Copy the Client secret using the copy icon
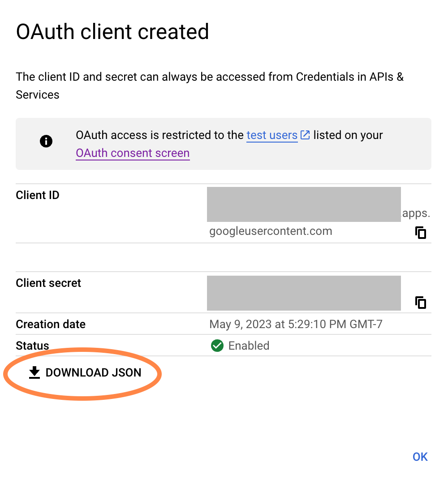448x485 pixels. (420, 303)
